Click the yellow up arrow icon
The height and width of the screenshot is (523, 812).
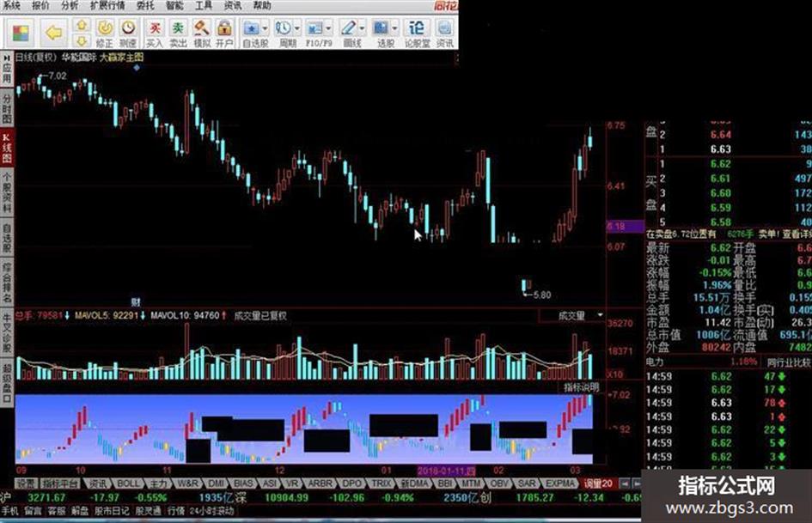pos(82,25)
